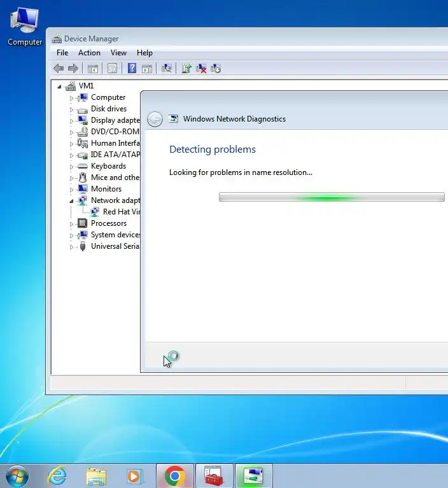Click the Mice category mouse icon

pos(83,178)
